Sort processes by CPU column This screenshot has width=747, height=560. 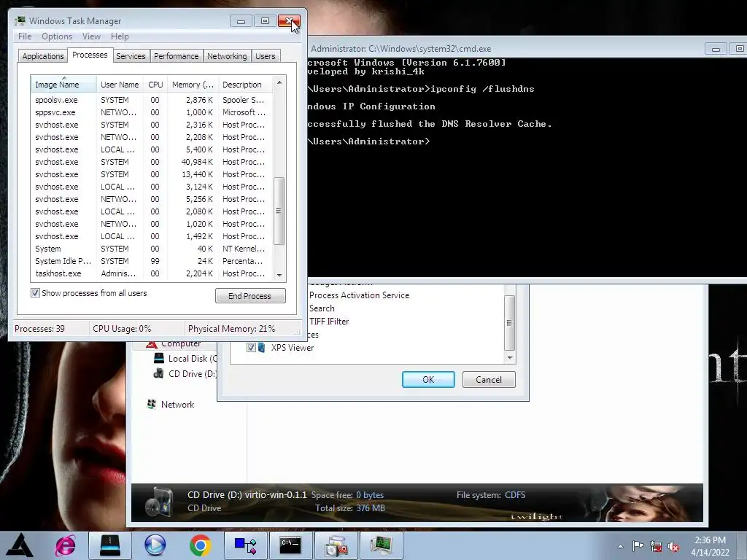pos(155,85)
